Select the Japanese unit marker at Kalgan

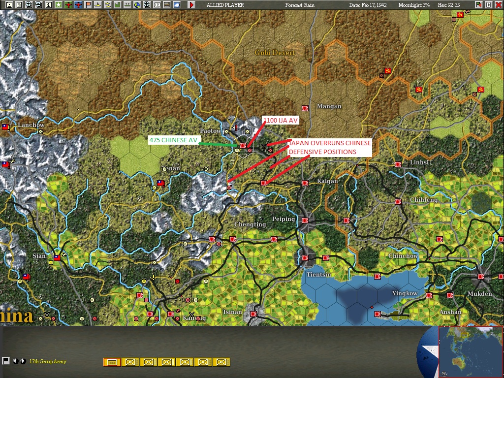click(x=305, y=183)
